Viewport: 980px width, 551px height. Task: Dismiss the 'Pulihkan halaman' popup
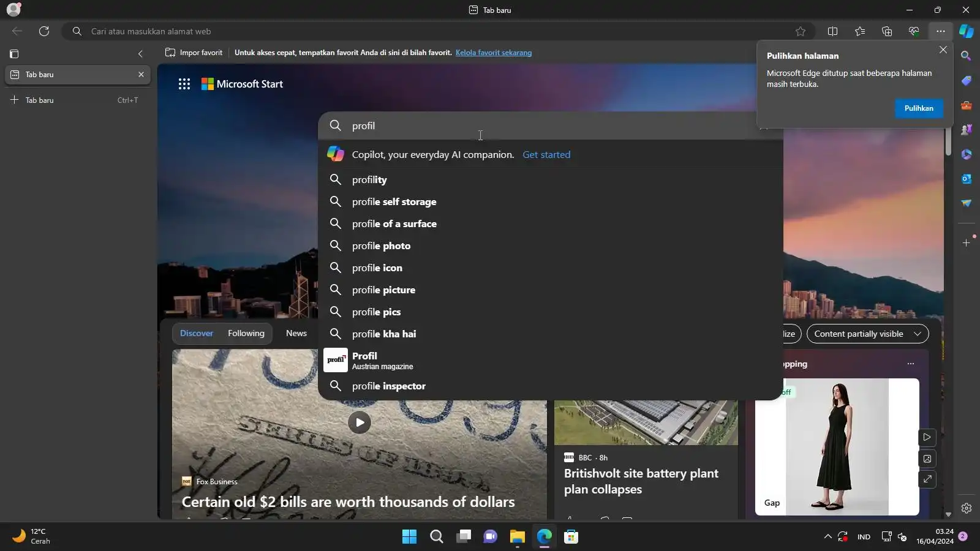tap(943, 50)
